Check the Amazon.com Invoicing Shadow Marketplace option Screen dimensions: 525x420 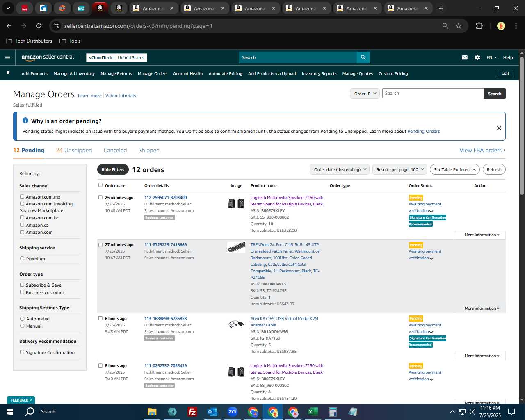point(22,203)
